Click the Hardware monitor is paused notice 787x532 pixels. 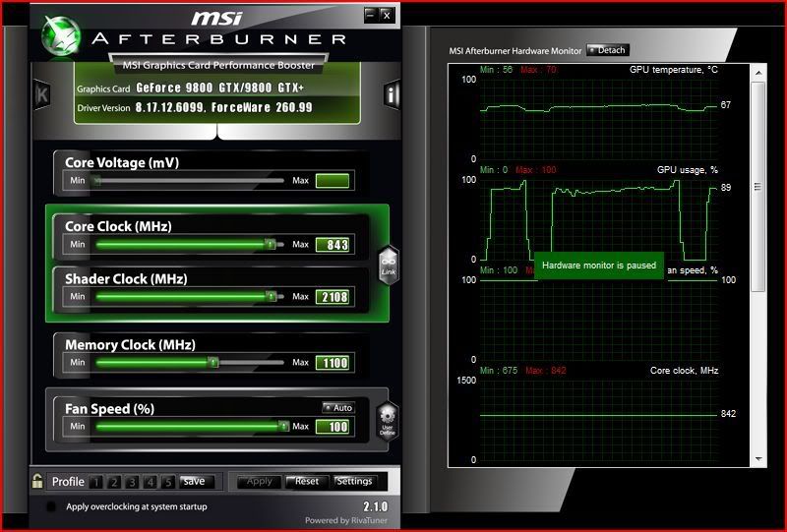point(599,265)
